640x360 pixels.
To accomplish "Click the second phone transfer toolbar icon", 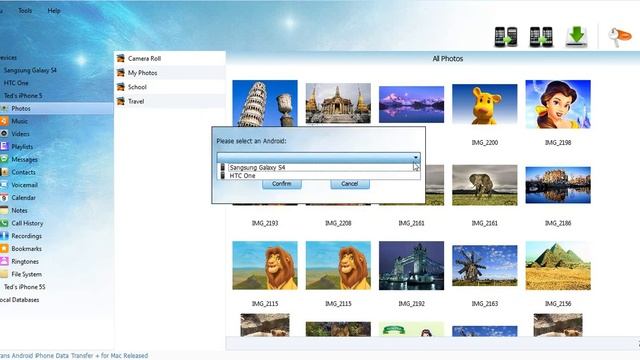I will (x=541, y=37).
